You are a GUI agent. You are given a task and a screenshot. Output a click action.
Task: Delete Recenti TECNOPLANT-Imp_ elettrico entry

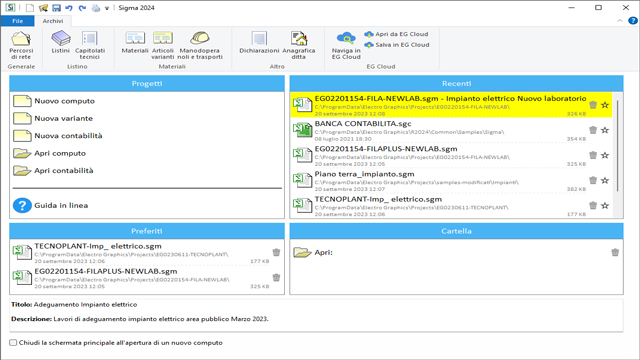(593, 205)
